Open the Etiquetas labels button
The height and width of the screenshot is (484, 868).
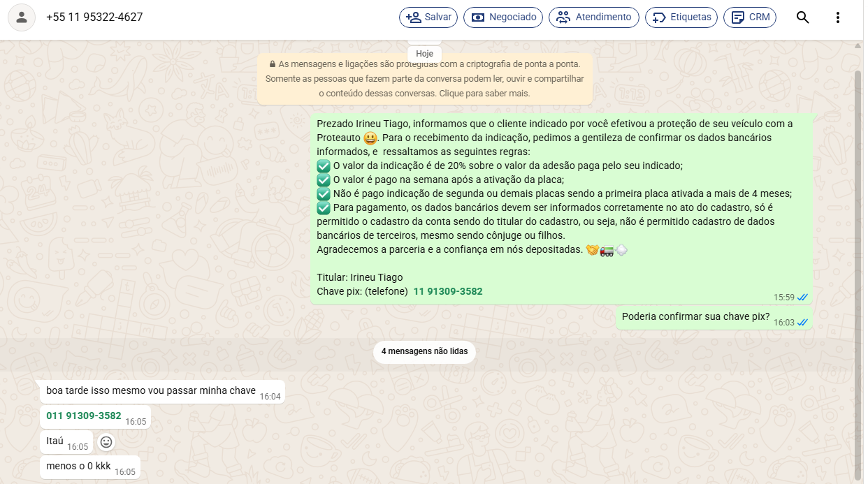click(x=681, y=17)
